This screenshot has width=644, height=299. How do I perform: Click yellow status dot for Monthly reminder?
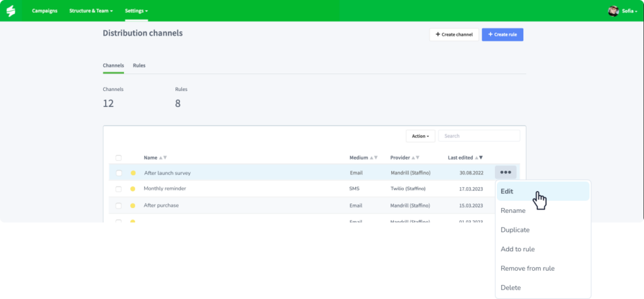coord(133,189)
